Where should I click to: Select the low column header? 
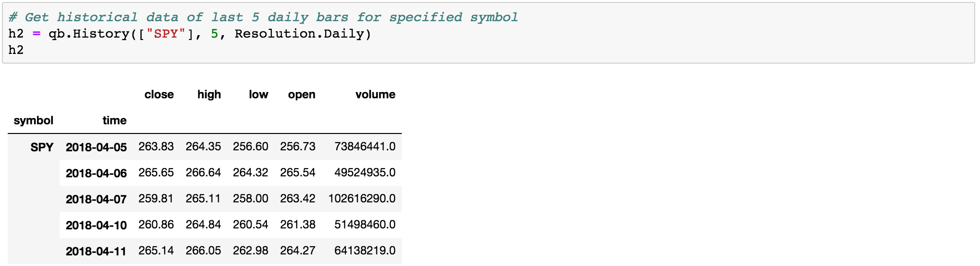tap(258, 94)
